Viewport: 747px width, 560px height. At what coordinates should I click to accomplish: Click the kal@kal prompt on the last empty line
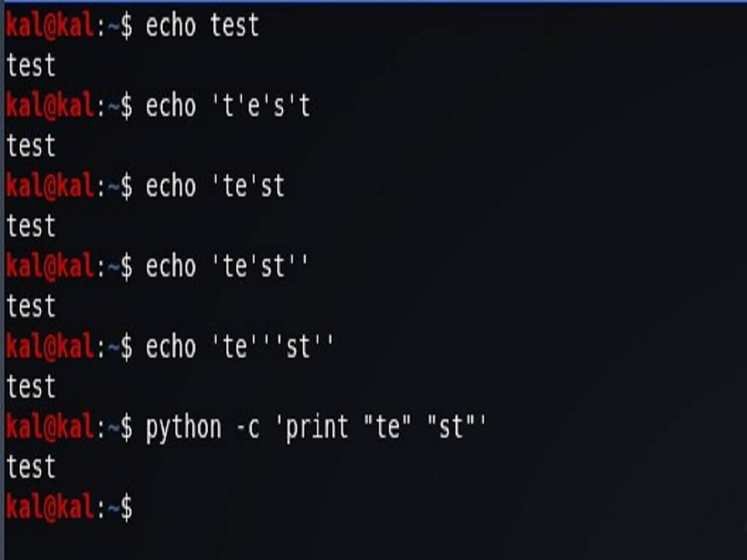[50, 507]
